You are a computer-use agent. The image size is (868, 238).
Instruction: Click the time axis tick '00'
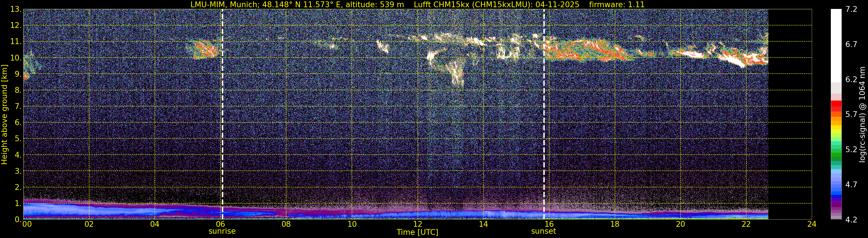tap(27, 224)
